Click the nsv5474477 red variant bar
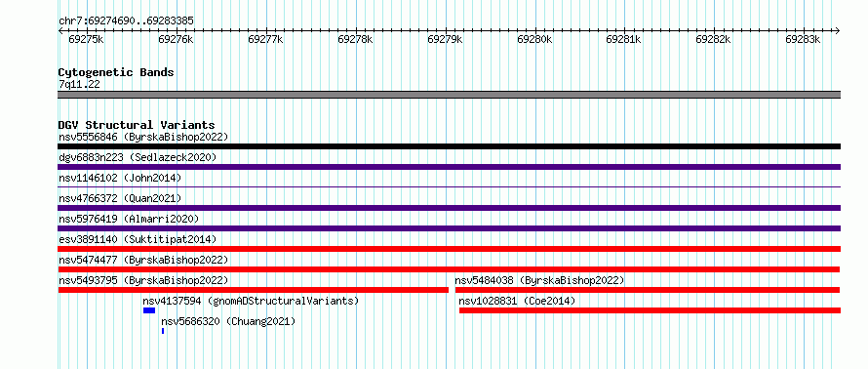 449,269
